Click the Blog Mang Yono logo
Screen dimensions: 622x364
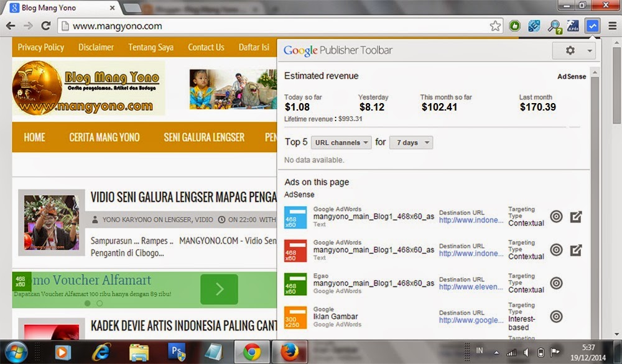click(88, 88)
